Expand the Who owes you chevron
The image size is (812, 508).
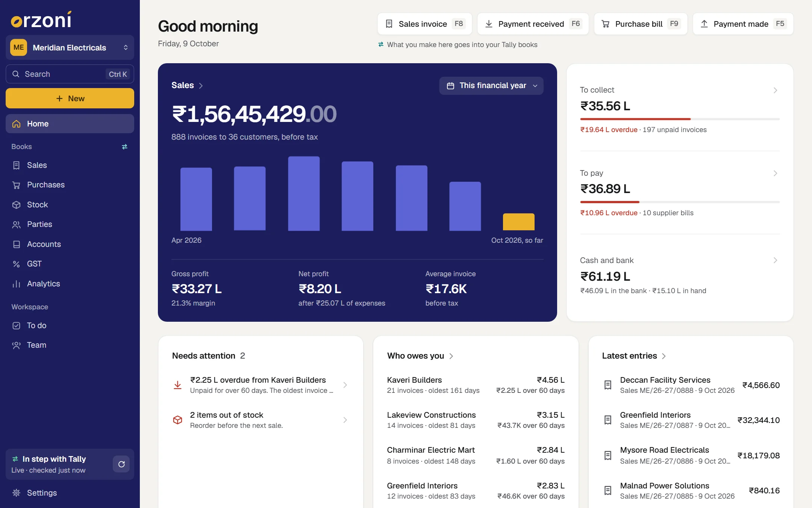pyautogui.click(x=451, y=356)
